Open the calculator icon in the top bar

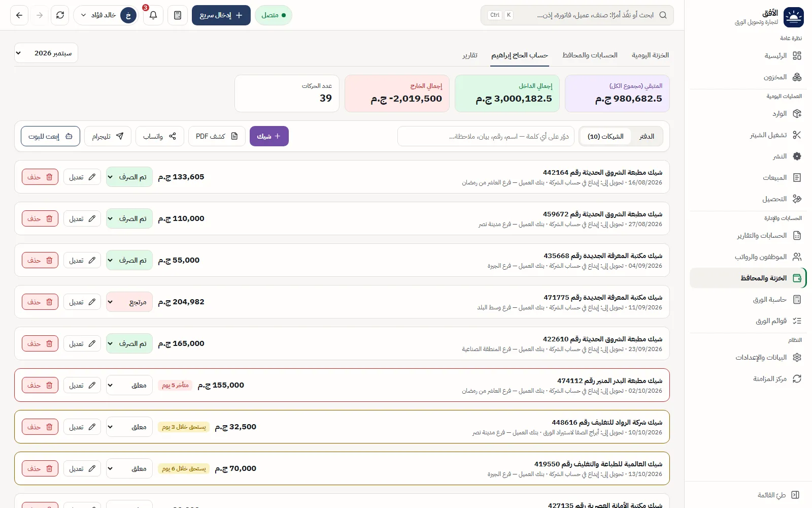178,15
